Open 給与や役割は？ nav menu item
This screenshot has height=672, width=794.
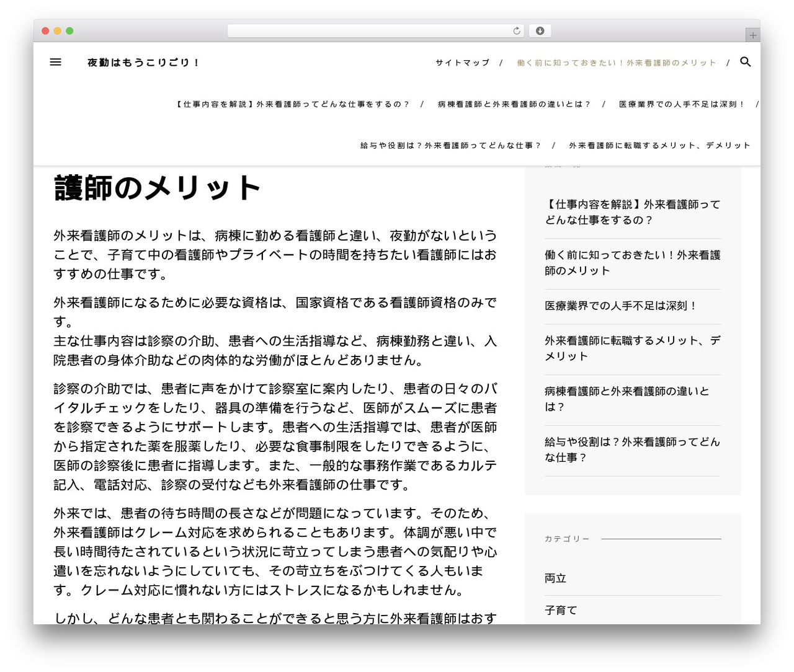point(450,145)
